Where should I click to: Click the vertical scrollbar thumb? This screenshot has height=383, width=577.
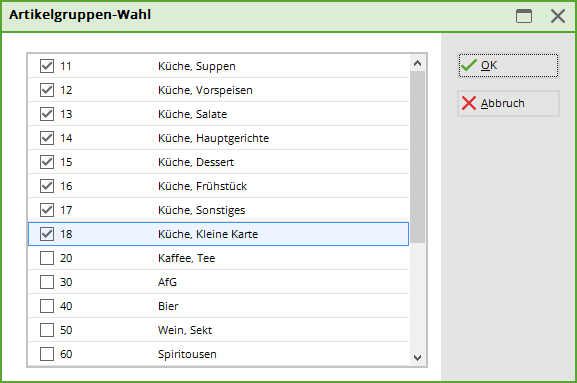(417, 157)
